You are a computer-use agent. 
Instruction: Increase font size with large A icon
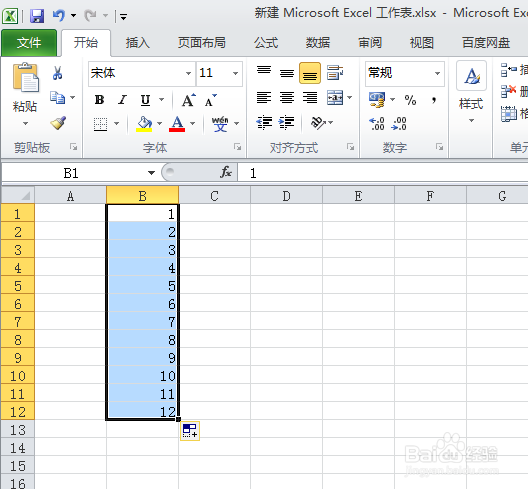[x=188, y=100]
